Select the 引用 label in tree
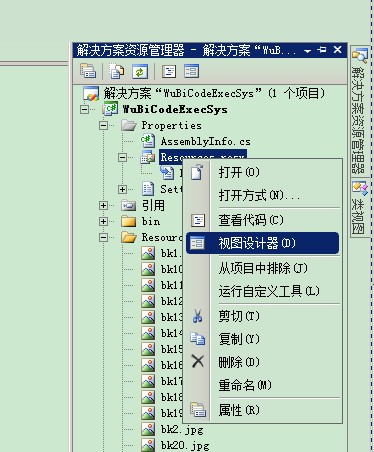 click(153, 205)
